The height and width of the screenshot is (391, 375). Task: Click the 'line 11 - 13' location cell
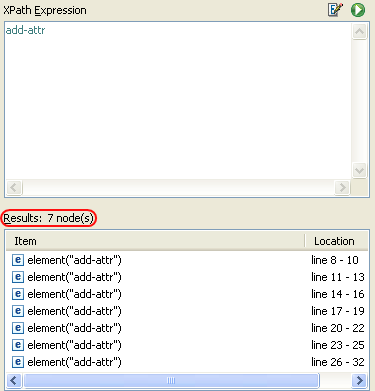pyautogui.click(x=338, y=277)
